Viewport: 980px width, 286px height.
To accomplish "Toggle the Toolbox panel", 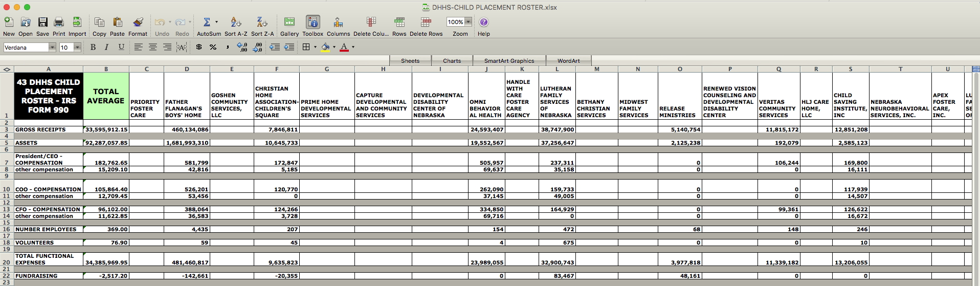I will 313,22.
